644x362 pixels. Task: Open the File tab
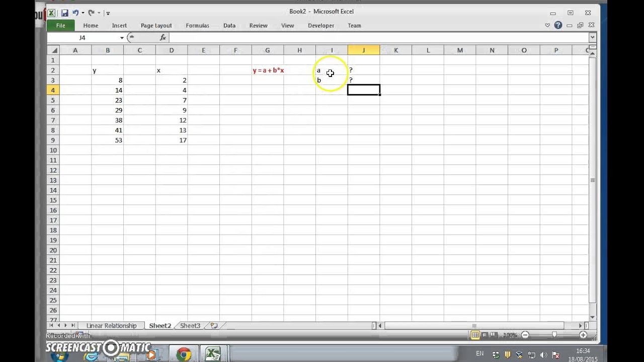coord(60,26)
